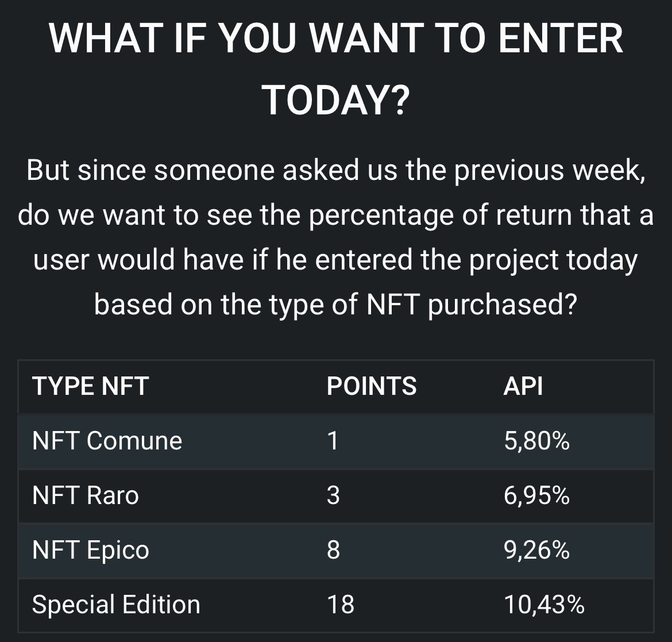Click the 9,26% API value
The height and width of the screenshot is (642, 672).
(536, 550)
